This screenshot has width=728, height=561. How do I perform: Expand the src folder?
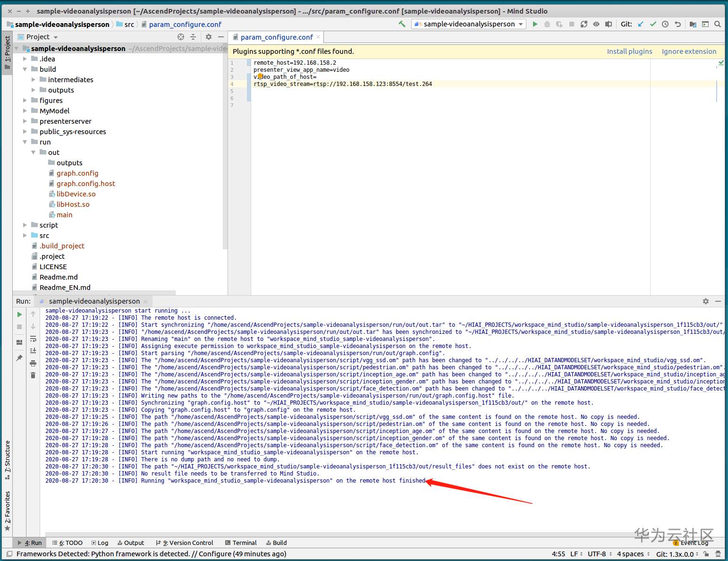[25, 236]
